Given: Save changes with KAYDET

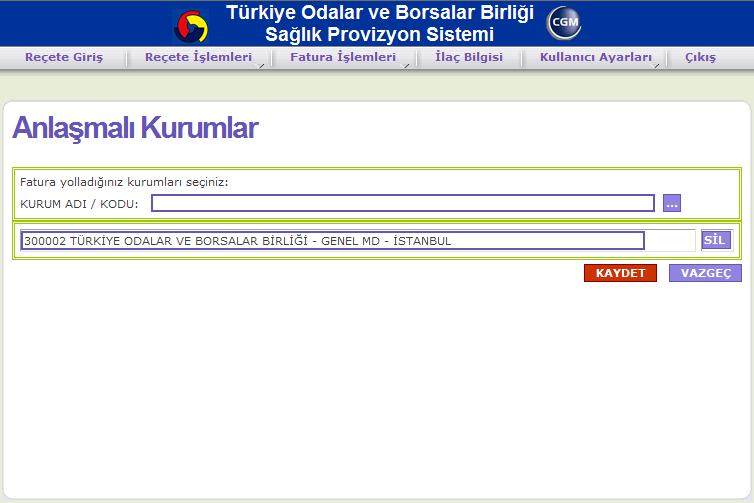Looking at the screenshot, I should [x=620, y=273].
